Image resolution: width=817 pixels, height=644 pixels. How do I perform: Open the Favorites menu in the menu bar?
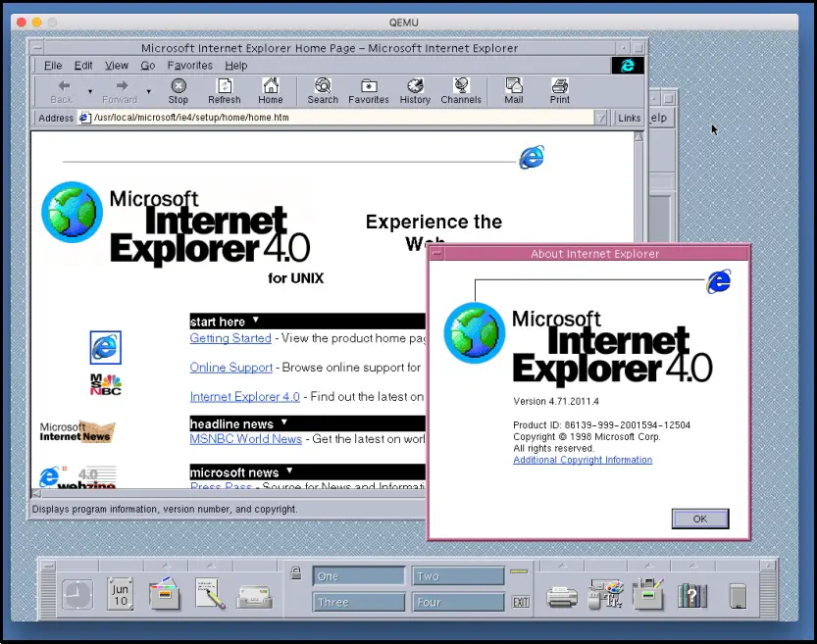point(189,66)
